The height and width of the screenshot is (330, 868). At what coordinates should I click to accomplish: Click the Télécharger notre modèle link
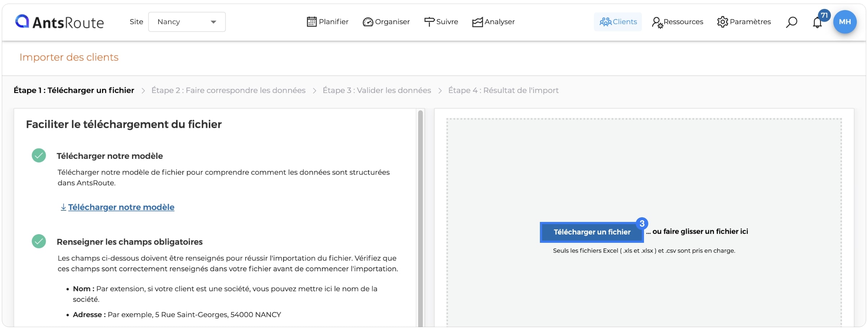(121, 207)
